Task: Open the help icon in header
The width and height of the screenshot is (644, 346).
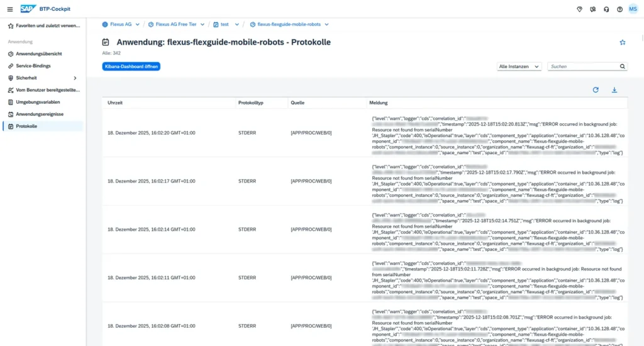Action: point(619,9)
